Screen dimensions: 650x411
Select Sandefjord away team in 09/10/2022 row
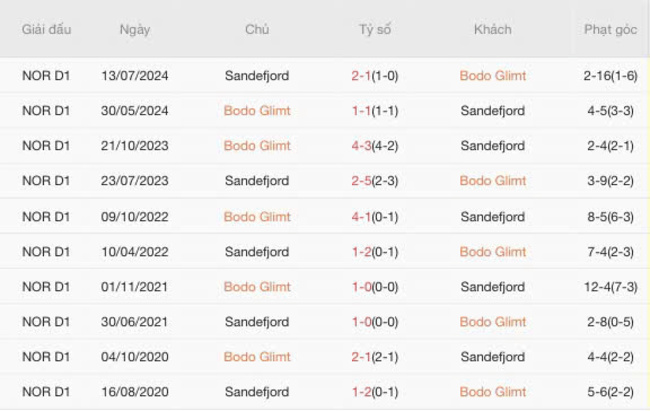(x=492, y=217)
